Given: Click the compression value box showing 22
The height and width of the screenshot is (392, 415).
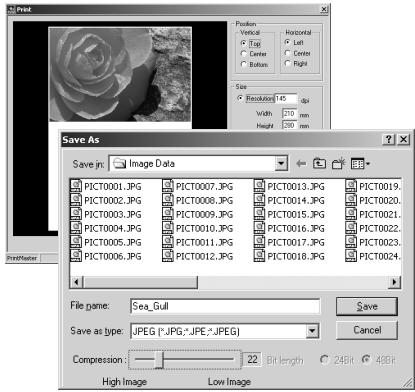Looking at the screenshot, I should 252,360.
